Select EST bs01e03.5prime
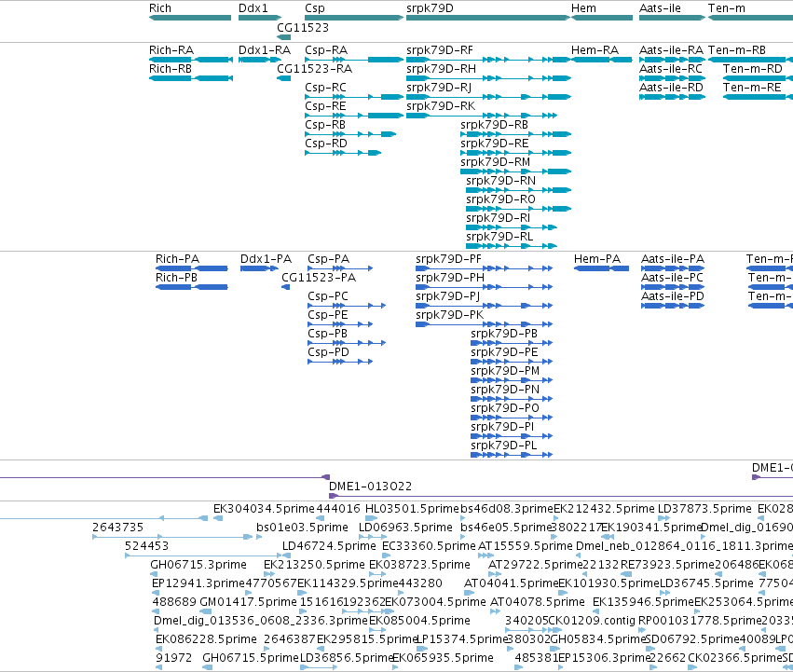The height and width of the screenshot is (672, 793). coord(302,528)
